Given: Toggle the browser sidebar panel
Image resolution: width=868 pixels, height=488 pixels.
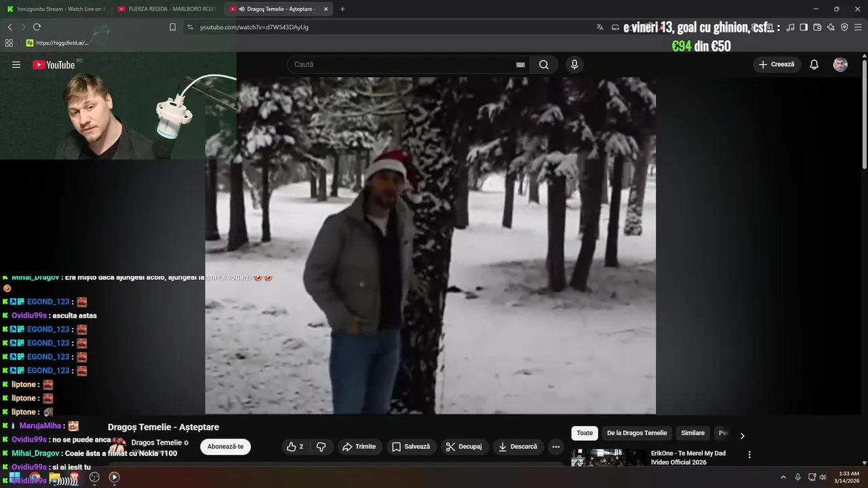Looking at the screenshot, I should click(x=804, y=27).
